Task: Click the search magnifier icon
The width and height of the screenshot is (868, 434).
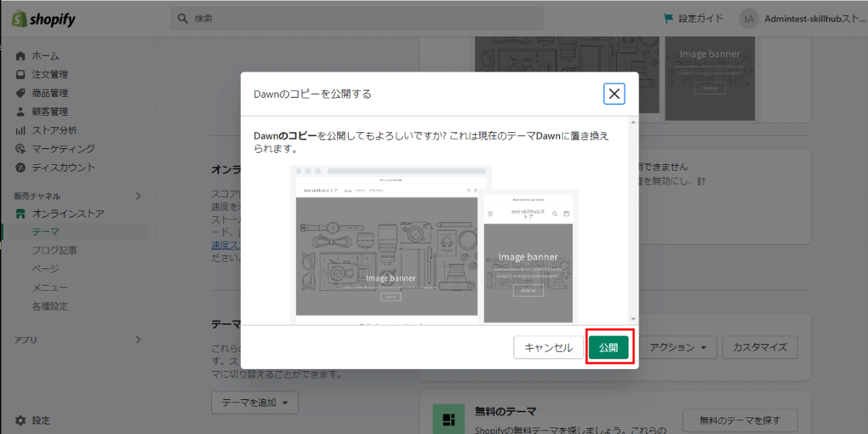Action: tap(183, 19)
